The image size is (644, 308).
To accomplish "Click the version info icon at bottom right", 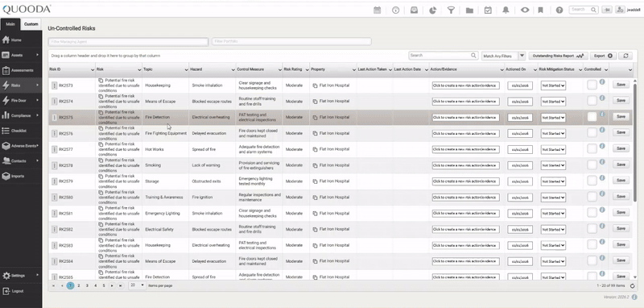I will click(x=634, y=297).
